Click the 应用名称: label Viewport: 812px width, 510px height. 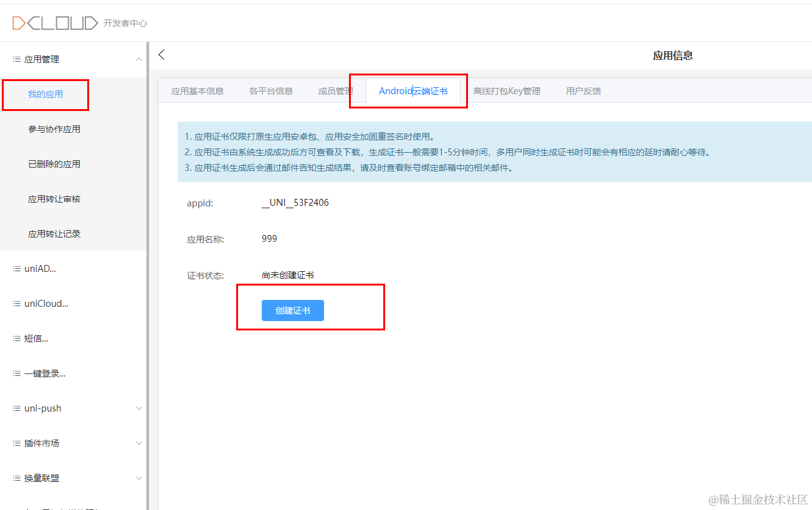tap(205, 239)
